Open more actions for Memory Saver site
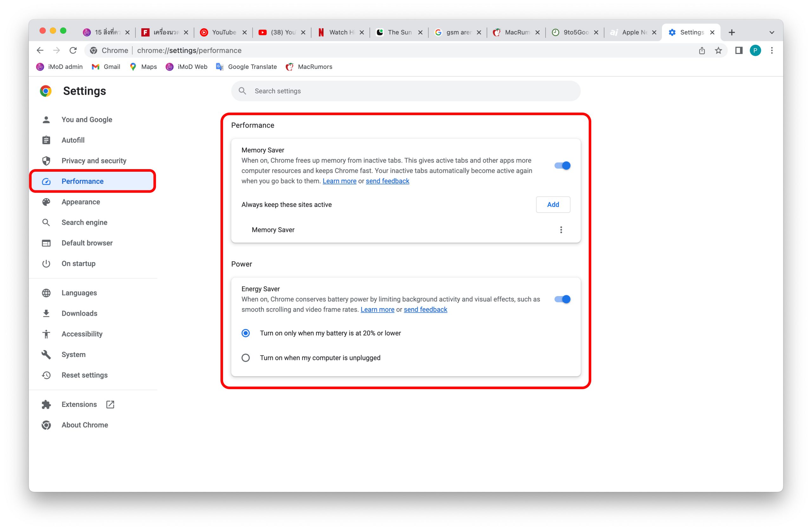The height and width of the screenshot is (530, 812). (561, 230)
